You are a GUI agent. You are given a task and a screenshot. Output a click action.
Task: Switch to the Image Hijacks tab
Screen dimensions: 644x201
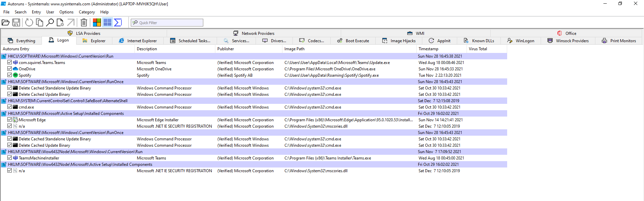click(x=399, y=41)
